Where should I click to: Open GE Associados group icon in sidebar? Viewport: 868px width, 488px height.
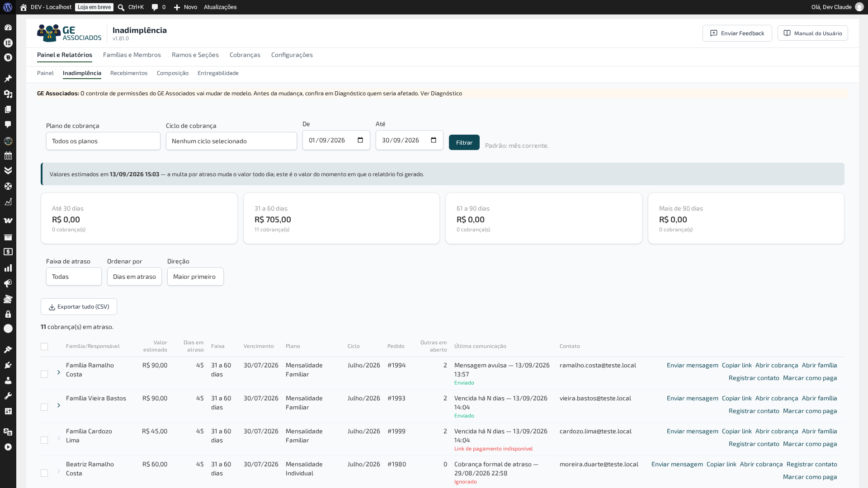point(8,141)
